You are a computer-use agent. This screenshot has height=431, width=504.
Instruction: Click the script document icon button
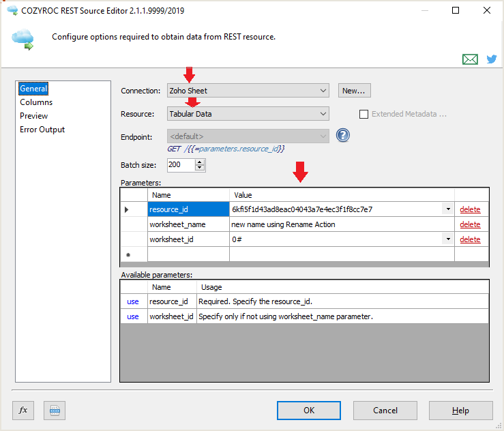[x=55, y=411]
